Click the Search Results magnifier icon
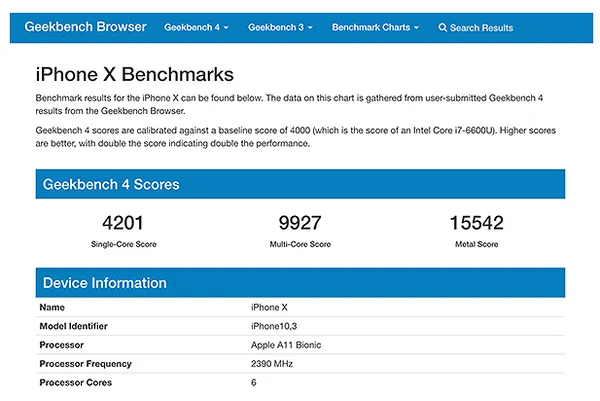The width and height of the screenshot is (600, 401). (442, 28)
